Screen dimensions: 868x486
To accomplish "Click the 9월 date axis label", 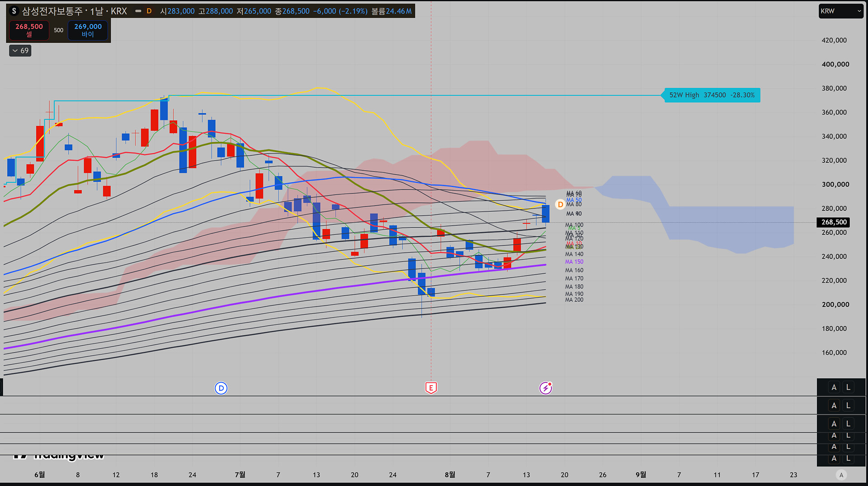I will coord(641,474).
